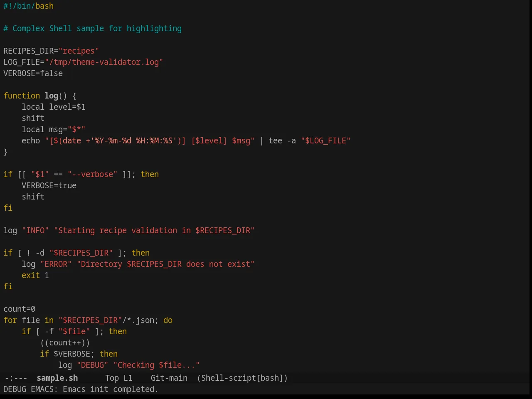Click the 'exit' keyword
The width and height of the screenshot is (532, 399).
coord(31,275)
